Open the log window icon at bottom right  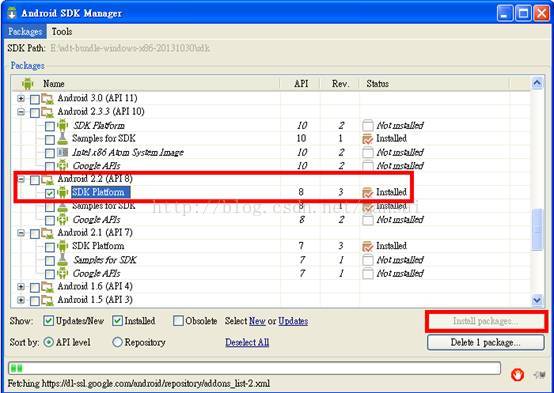[x=539, y=375]
